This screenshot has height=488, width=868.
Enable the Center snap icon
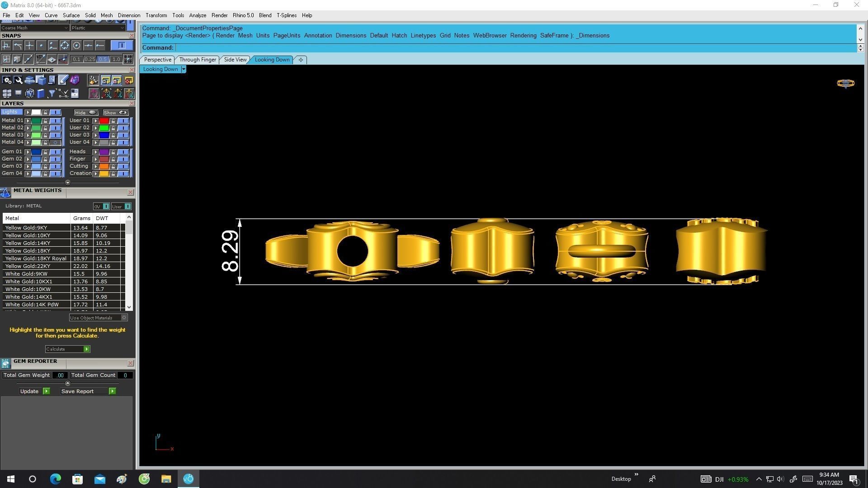tap(76, 46)
